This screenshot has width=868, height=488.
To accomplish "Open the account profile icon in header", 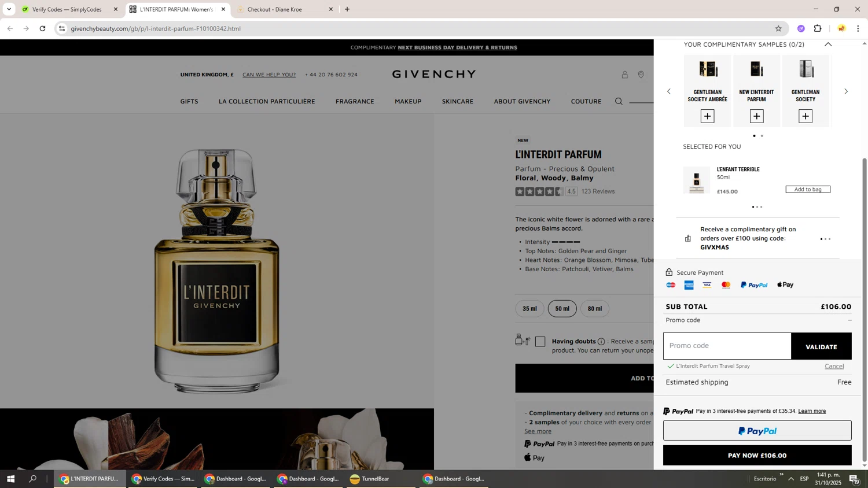I will [x=625, y=75].
